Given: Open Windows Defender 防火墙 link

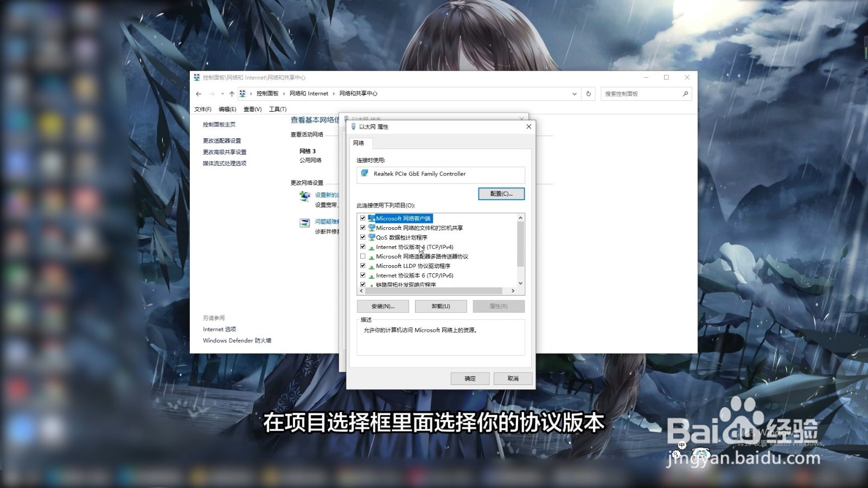Looking at the screenshot, I should pos(237,341).
